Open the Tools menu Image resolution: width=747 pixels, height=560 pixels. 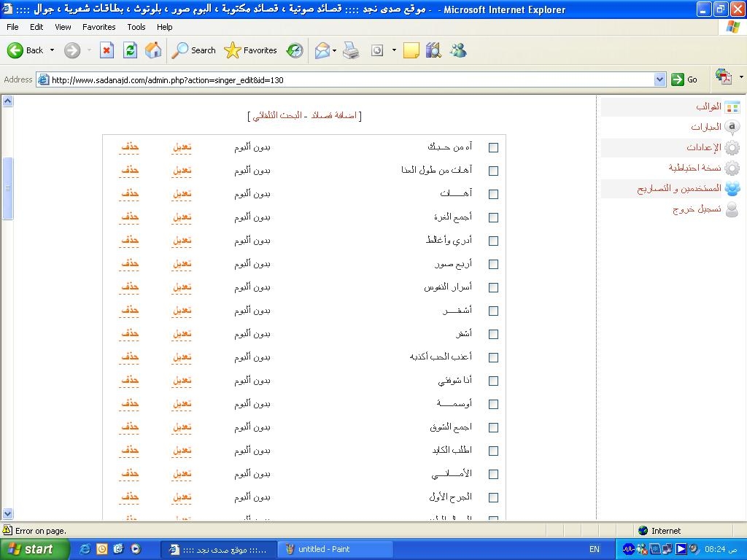136,27
